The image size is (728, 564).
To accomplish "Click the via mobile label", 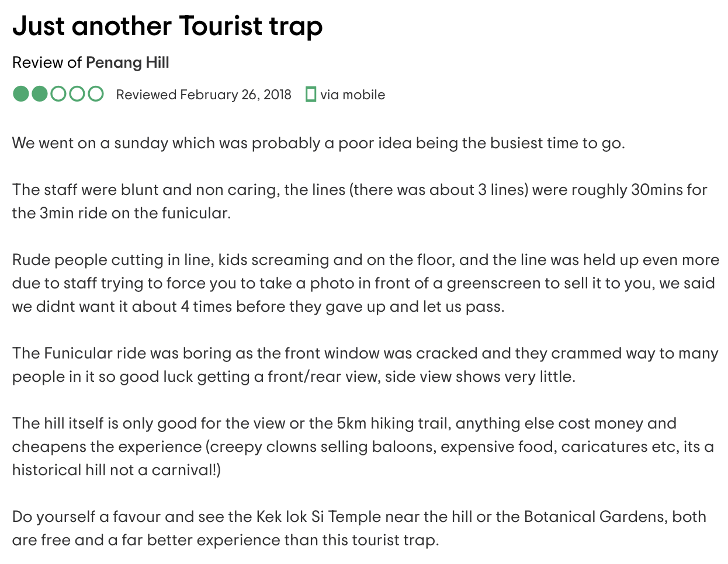I will pos(352,95).
